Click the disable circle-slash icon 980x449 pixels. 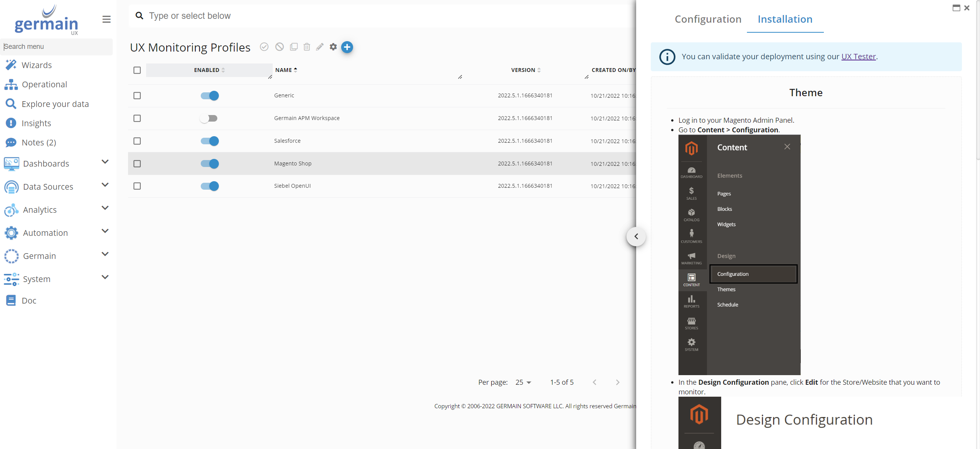click(x=280, y=47)
